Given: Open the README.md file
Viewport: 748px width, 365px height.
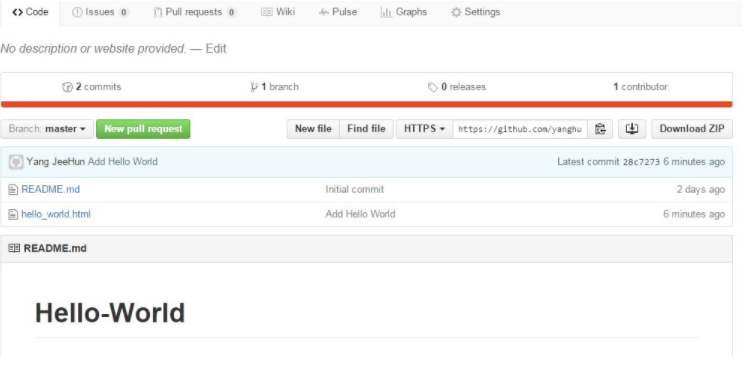Looking at the screenshot, I should pos(51,189).
